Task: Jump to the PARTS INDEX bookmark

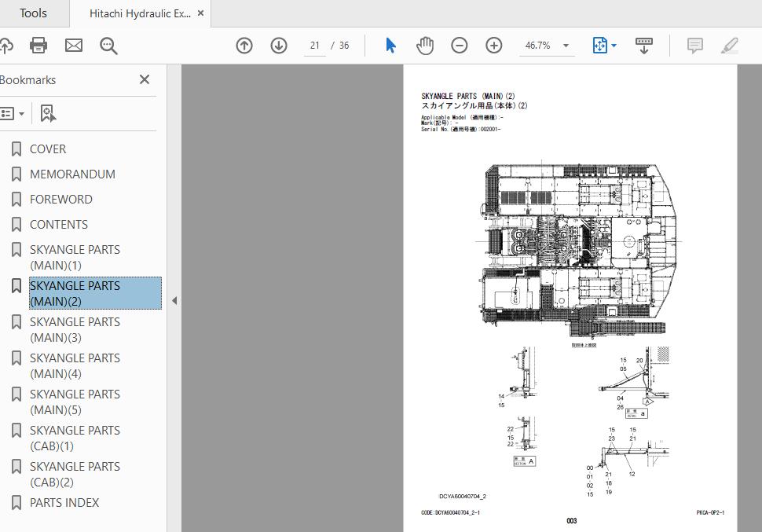Action: point(64,502)
